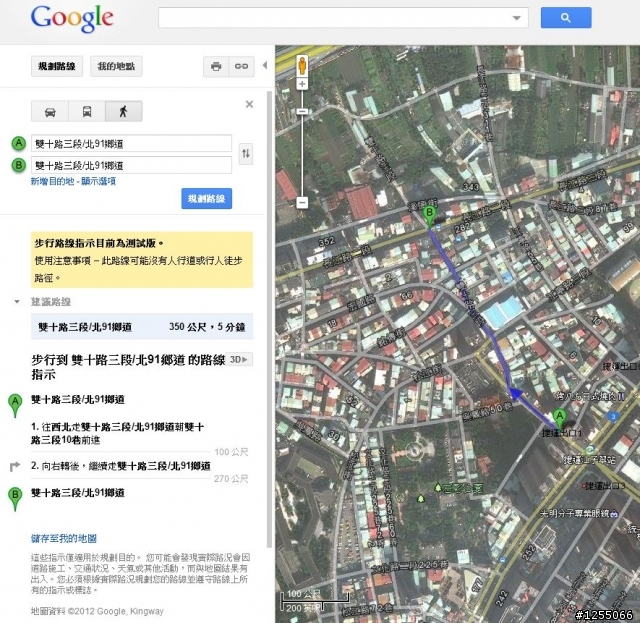Viewport: 640px width, 623px height.
Task: Click the green A marker in directions list
Action: (x=15, y=406)
